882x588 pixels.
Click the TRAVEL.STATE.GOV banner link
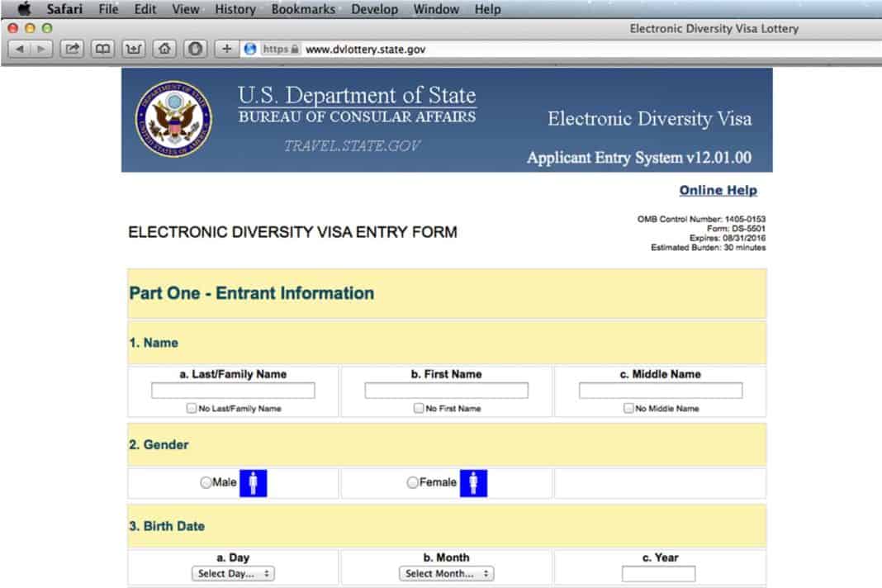pos(352,146)
